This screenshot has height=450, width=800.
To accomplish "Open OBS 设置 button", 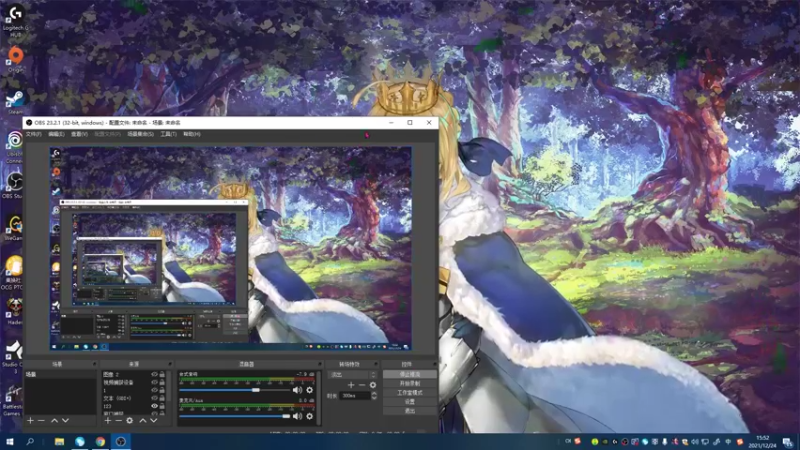I will [410, 402].
